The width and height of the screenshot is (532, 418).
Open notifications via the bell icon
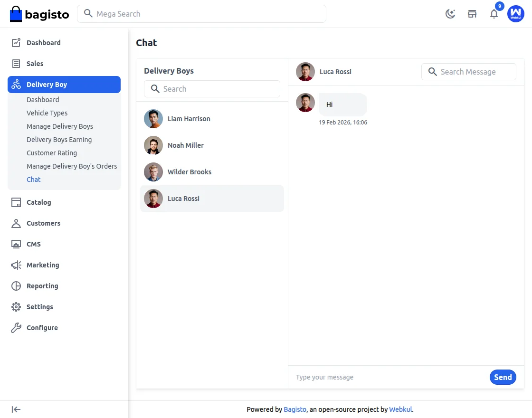(x=494, y=14)
